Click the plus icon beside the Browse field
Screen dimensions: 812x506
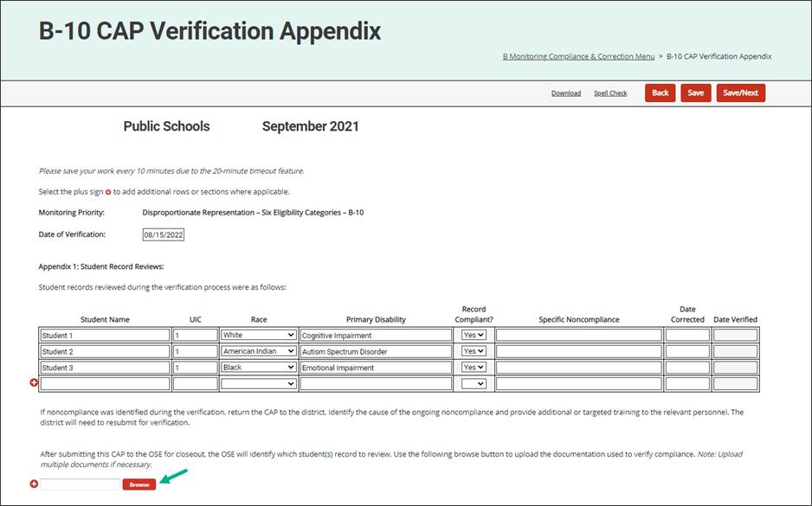point(34,484)
